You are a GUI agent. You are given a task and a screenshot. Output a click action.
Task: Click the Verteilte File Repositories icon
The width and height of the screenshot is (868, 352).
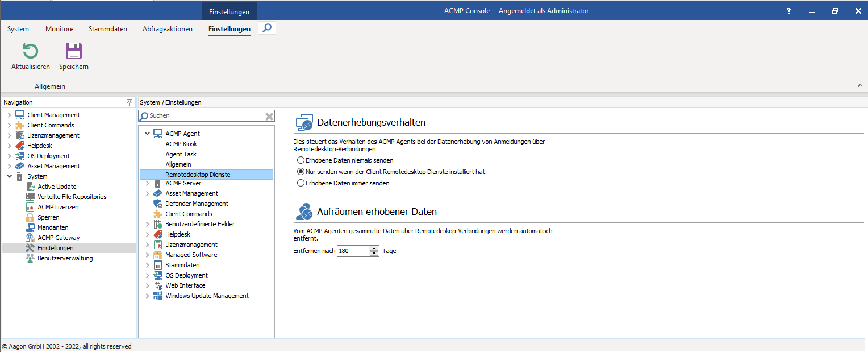[x=30, y=197]
